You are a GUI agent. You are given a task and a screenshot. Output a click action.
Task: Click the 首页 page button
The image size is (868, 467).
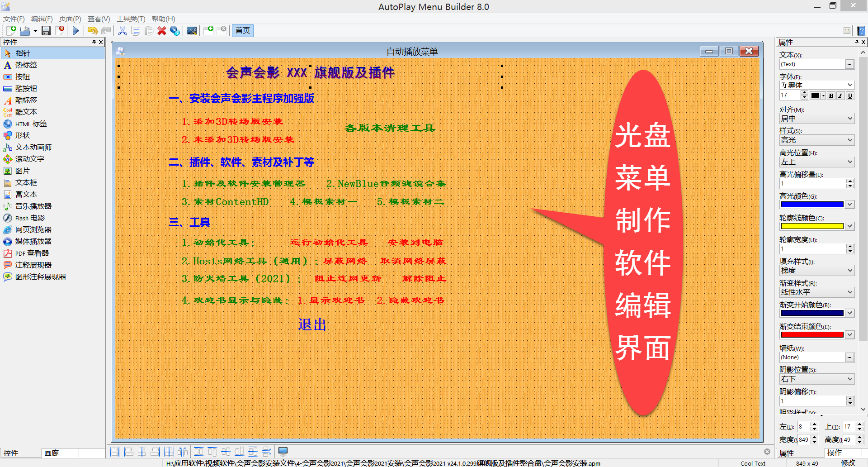click(x=243, y=31)
